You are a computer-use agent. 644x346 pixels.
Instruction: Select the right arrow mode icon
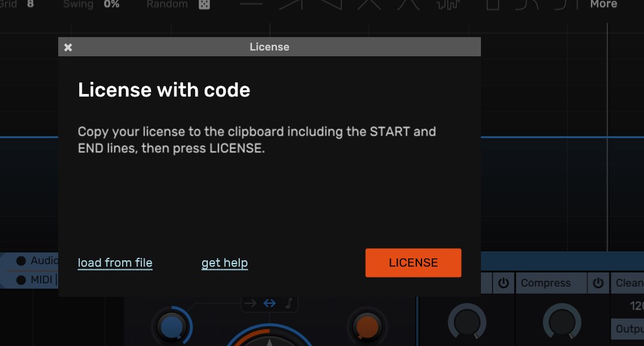[x=251, y=303]
